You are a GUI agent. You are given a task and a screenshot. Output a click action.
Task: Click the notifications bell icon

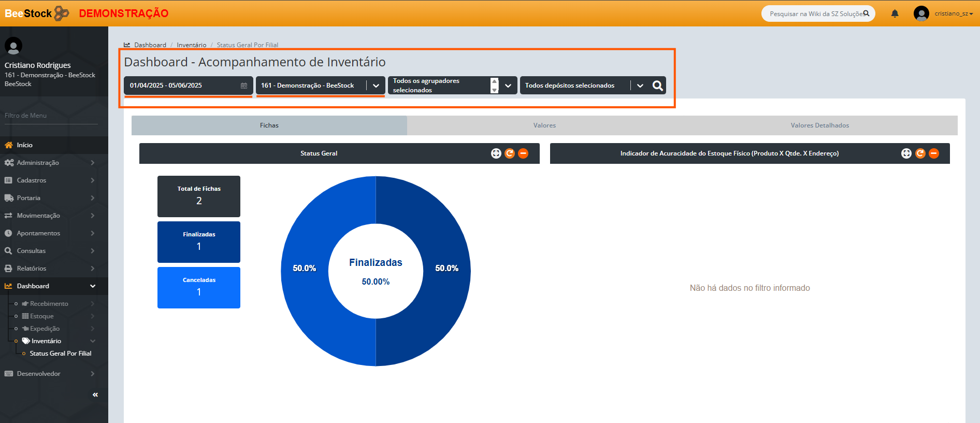click(x=895, y=14)
